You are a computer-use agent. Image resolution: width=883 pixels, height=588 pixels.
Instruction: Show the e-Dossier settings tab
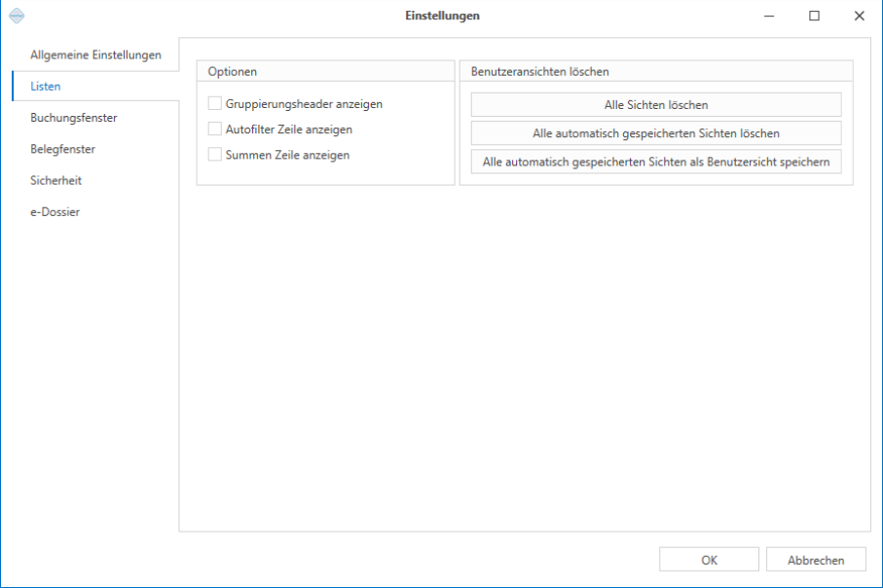(x=95, y=212)
